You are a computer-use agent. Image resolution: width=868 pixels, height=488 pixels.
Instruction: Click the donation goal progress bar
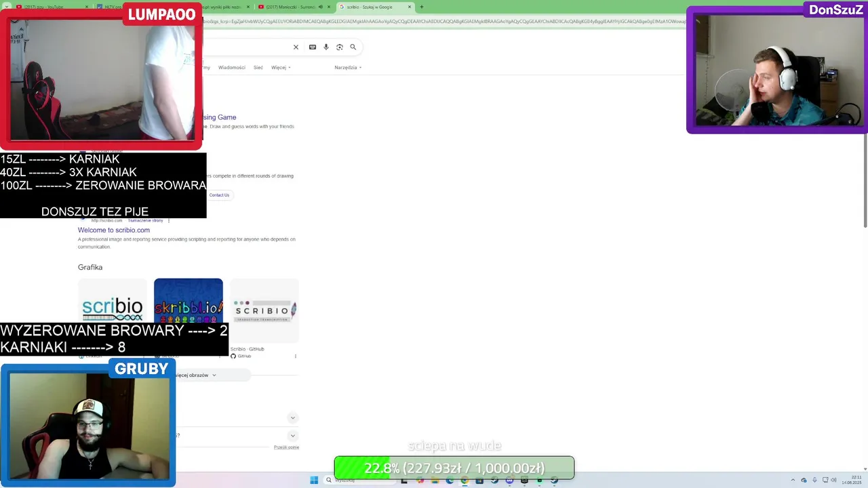pos(454,468)
